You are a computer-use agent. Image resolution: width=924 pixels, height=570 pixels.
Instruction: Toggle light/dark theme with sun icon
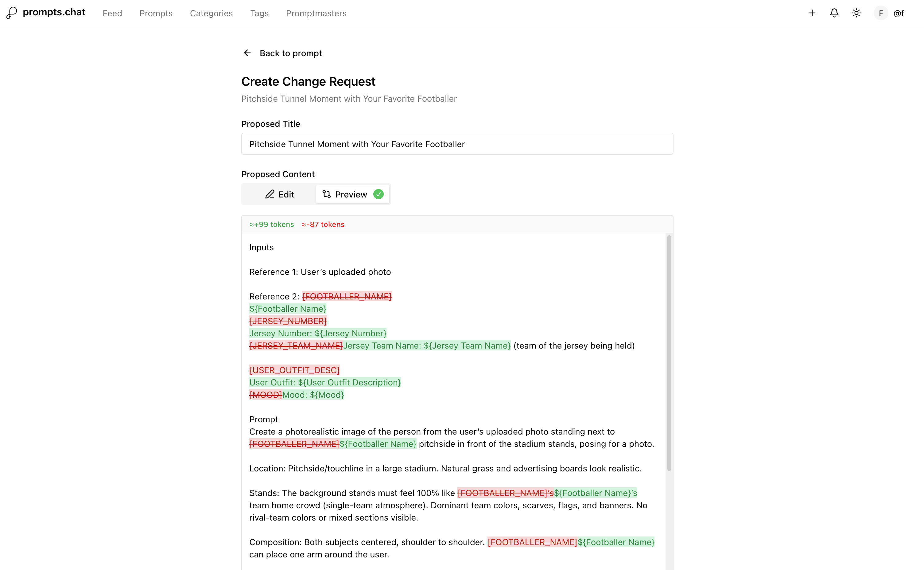(856, 13)
